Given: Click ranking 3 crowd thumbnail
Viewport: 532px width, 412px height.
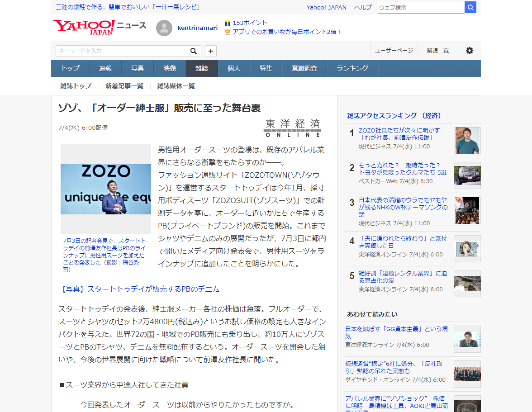Looking at the screenshot, I should coord(467,210).
